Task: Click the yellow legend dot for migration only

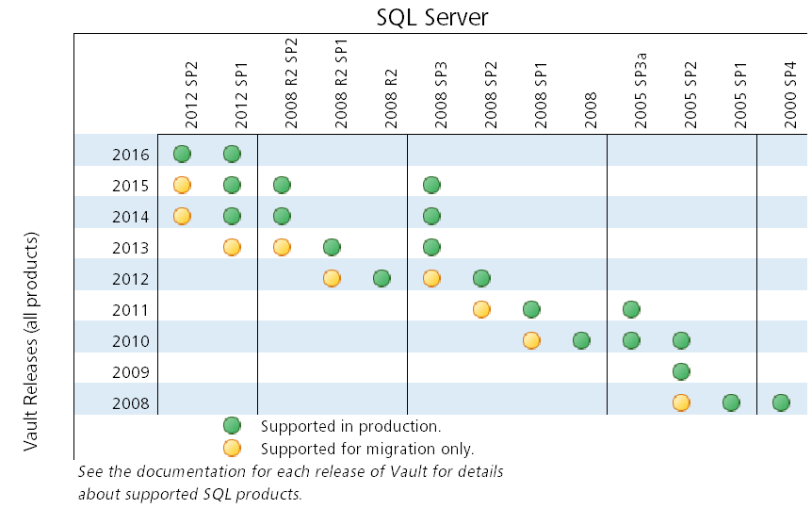Action: [x=232, y=448]
